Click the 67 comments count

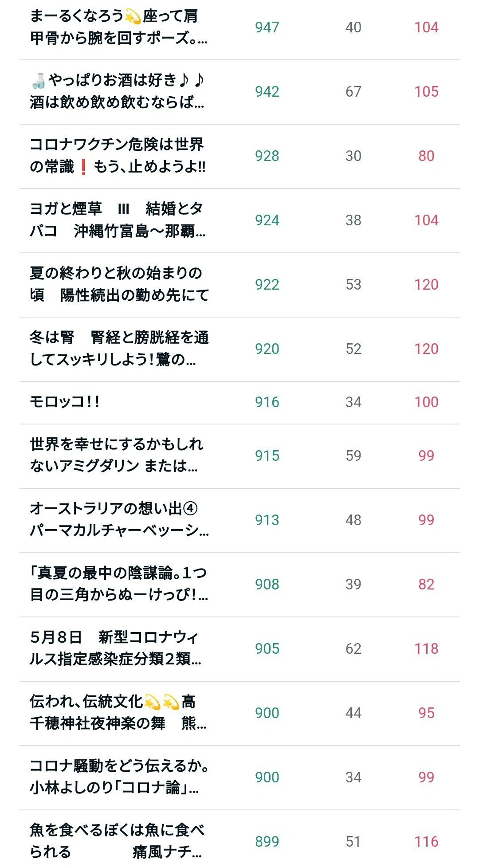tap(353, 91)
